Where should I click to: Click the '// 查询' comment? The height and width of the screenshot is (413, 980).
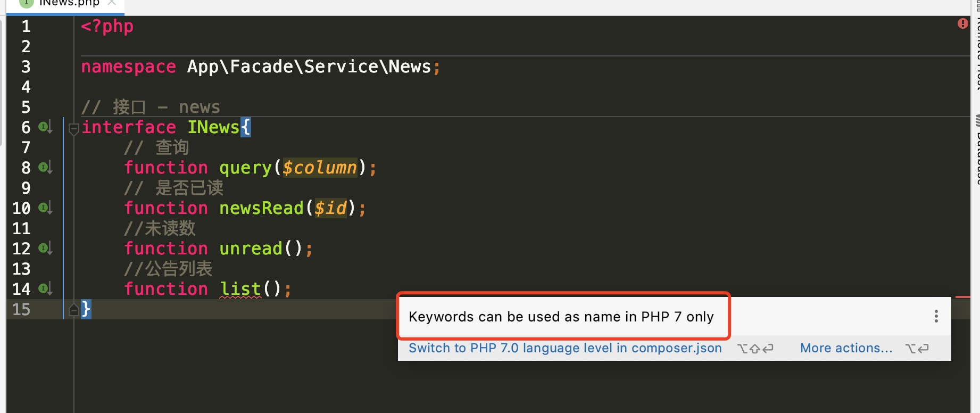[x=156, y=147]
